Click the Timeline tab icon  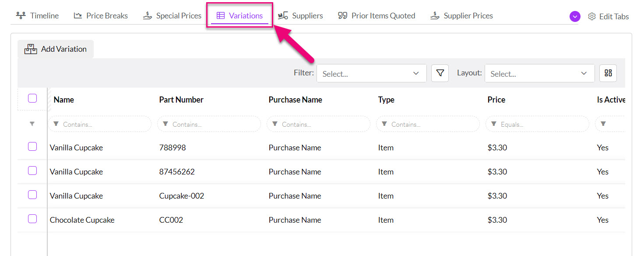pos(21,16)
